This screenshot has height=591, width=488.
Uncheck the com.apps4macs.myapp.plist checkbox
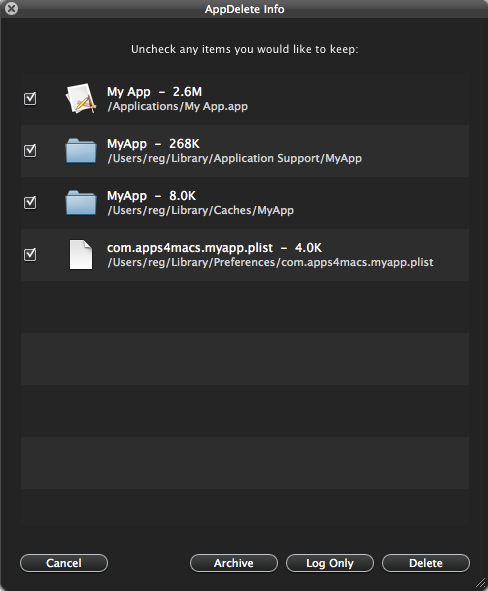click(30, 254)
